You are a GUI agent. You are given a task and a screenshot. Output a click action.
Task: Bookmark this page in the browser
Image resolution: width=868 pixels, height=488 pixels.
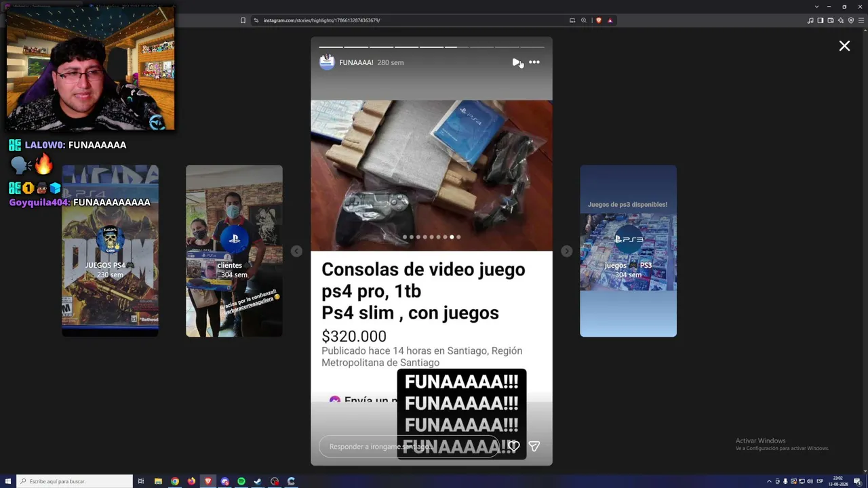[x=243, y=20]
